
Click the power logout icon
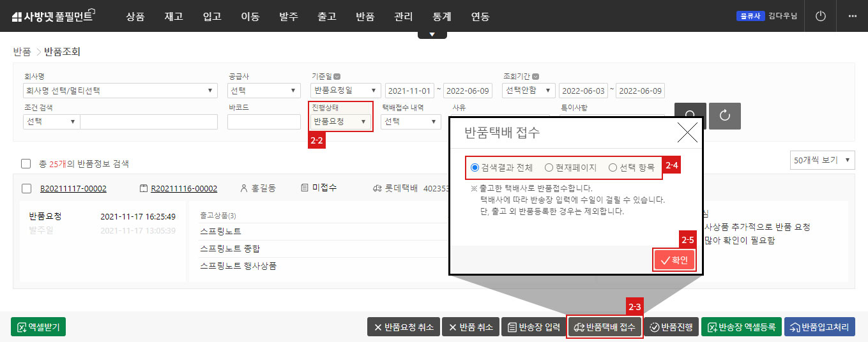pyautogui.click(x=821, y=16)
